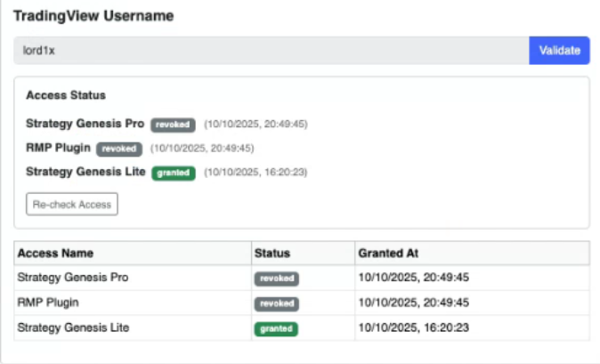Select Strategy Genesis Pro cell in the table

(x=73, y=278)
